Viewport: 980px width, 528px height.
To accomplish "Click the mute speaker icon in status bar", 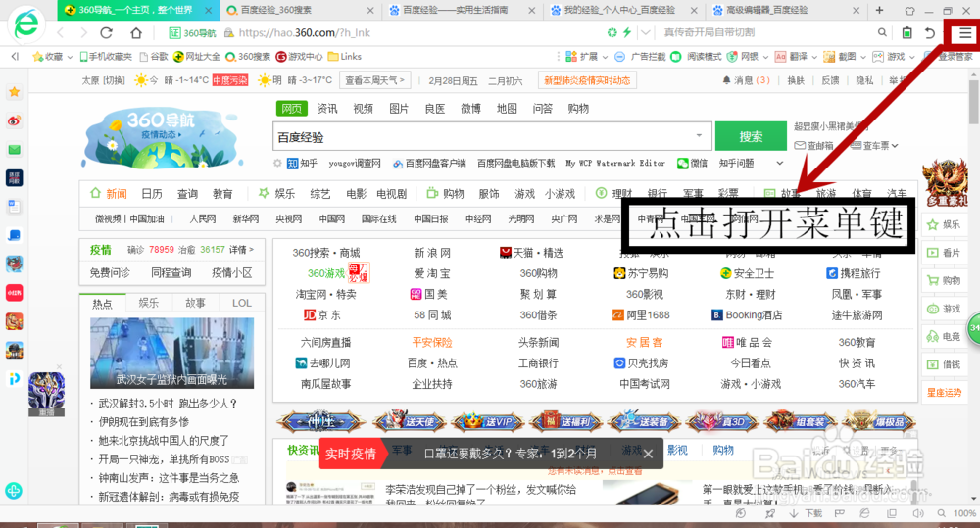I will pyautogui.click(x=917, y=513).
